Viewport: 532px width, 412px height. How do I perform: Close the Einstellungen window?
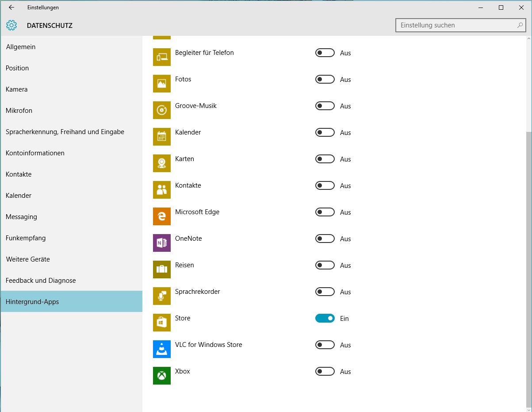(x=521, y=8)
